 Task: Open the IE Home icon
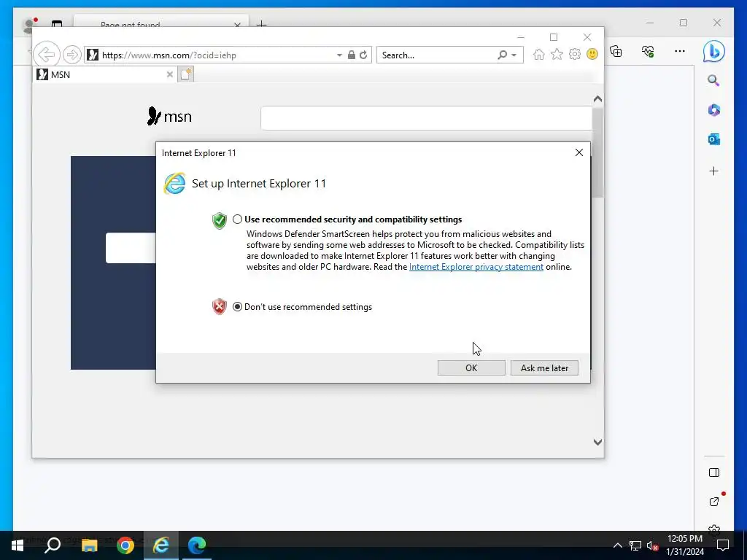point(539,55)
